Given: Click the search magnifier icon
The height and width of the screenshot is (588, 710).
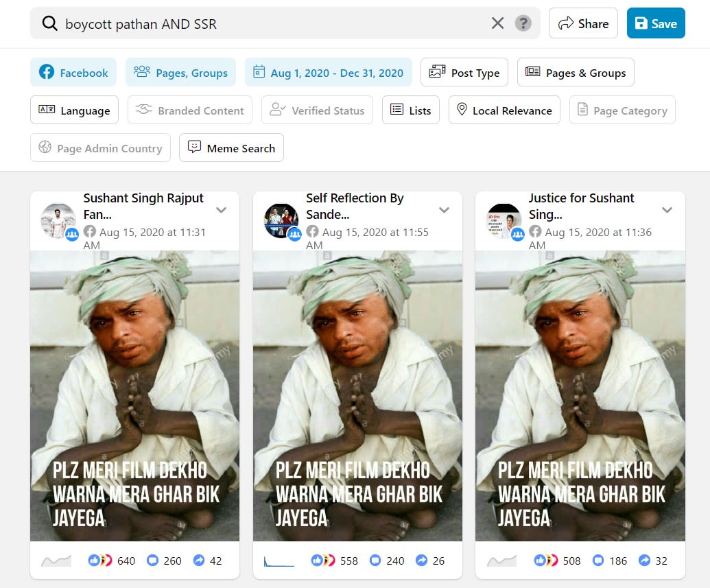Looking at the screenshot, I should coord(49,24).
